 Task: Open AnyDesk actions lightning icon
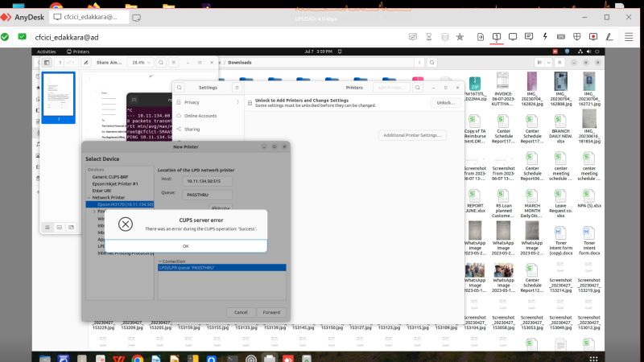click(545, 36)
